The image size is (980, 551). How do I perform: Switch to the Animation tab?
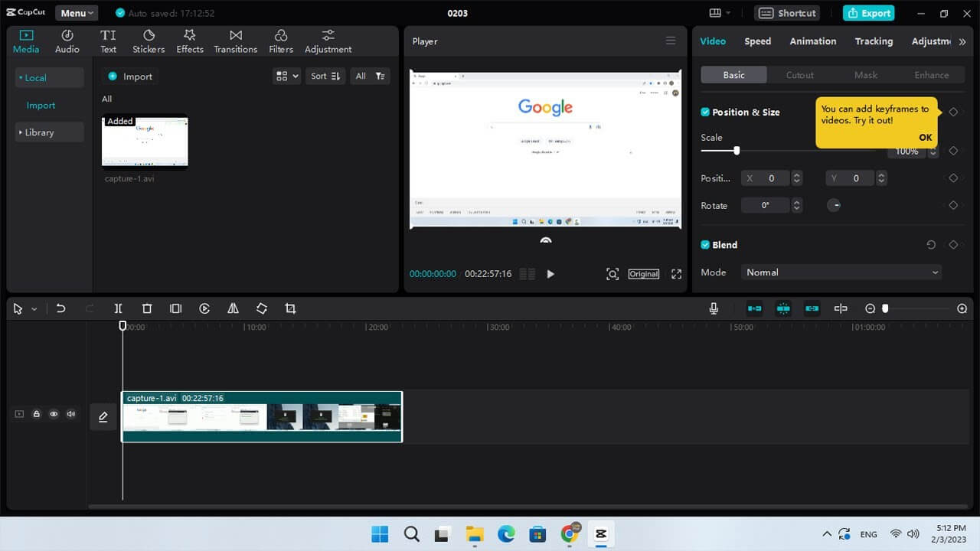(813, 41)
